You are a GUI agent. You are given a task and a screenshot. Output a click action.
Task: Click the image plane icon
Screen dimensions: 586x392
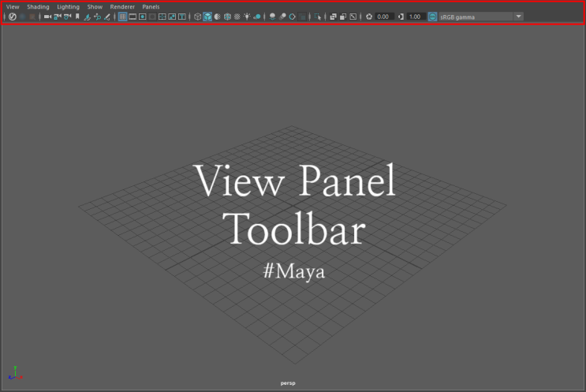[87, 17]
